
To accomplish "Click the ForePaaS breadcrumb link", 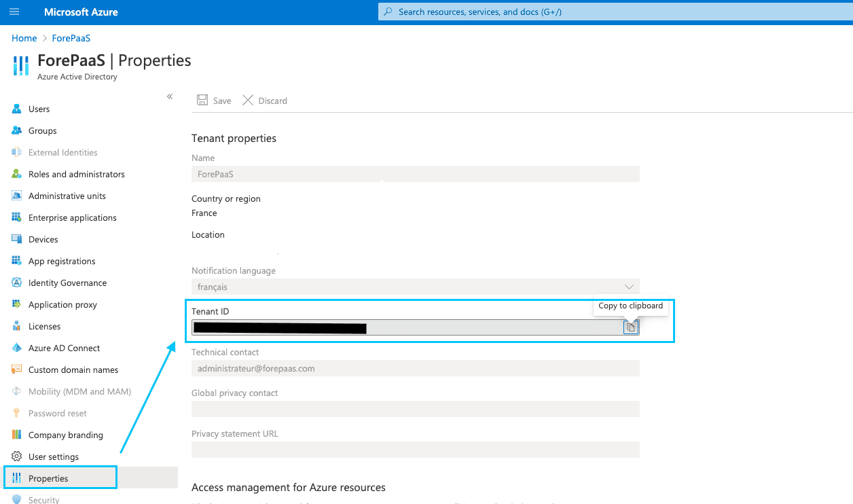I will click(x=71, y=38).
